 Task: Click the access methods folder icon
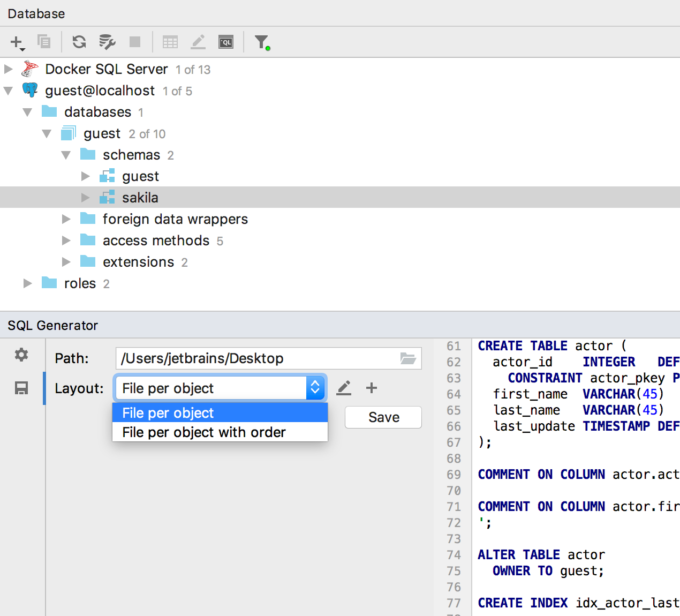[x=88, y=240]
